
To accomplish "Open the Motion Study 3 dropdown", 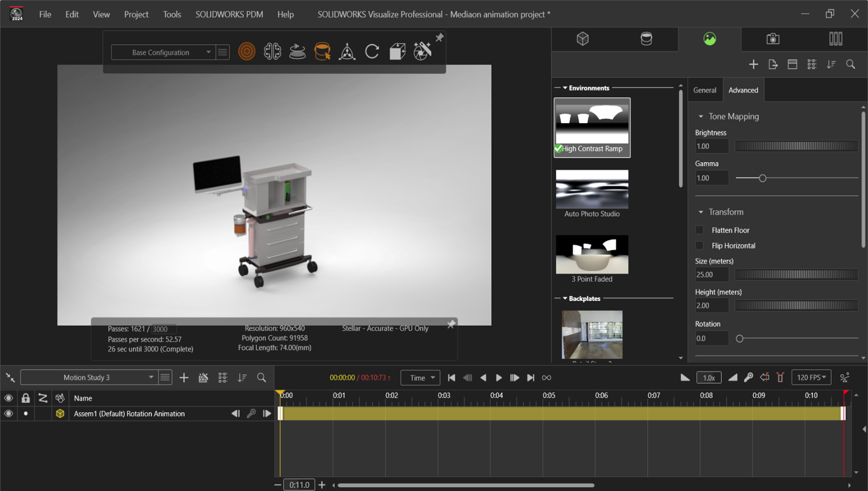I will (88, 377).
